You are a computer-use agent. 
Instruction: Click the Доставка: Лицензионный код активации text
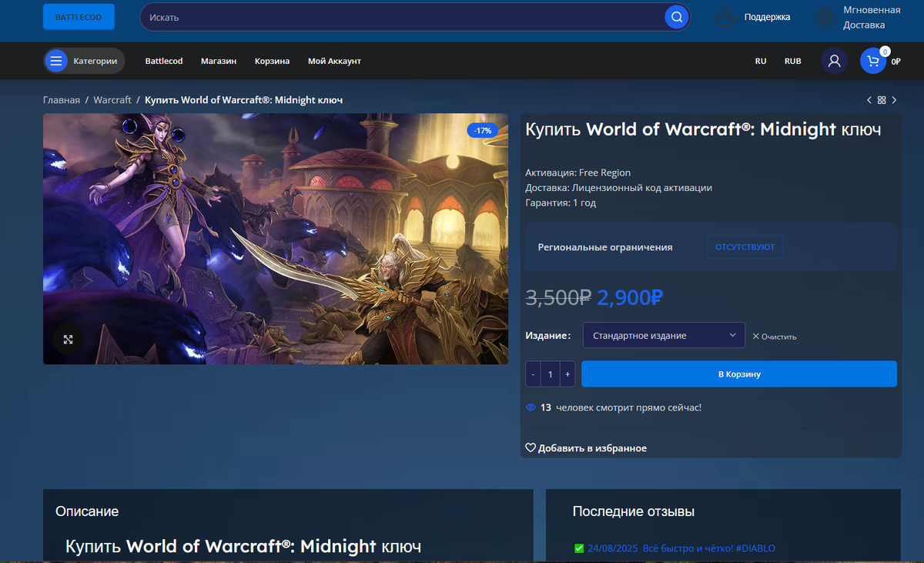[x=618, y=187]
